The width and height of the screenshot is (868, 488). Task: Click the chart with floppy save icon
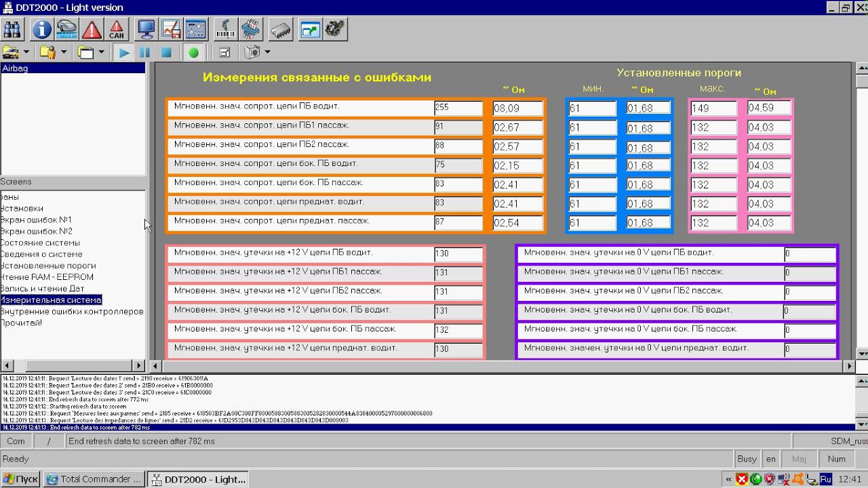click(171, 29)
